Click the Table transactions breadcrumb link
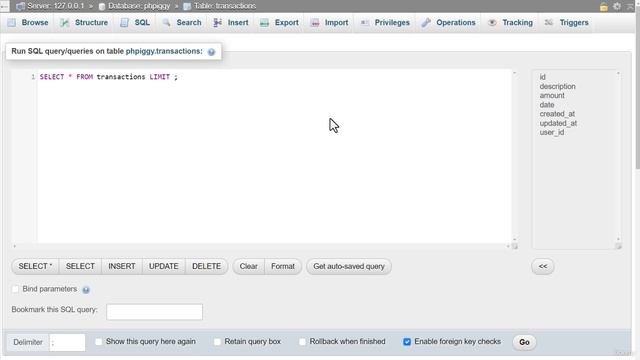The image size is (640, 360). pos(224,6)
